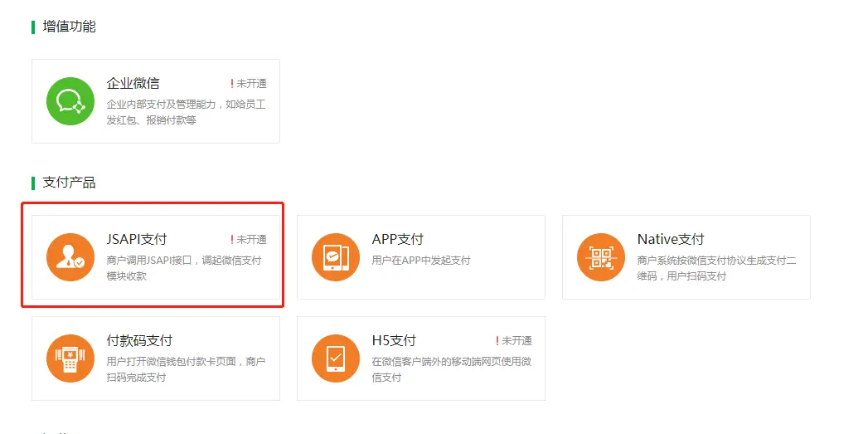Click the 增值功能 section heading
Image resolution: width=868 pixels, height=434 pixels.
[x=69, y=27]
